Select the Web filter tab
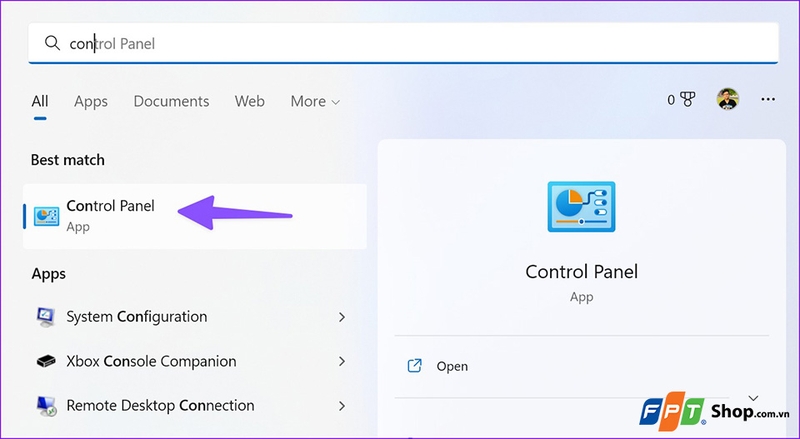800x439 pixels. pos(249,101)
